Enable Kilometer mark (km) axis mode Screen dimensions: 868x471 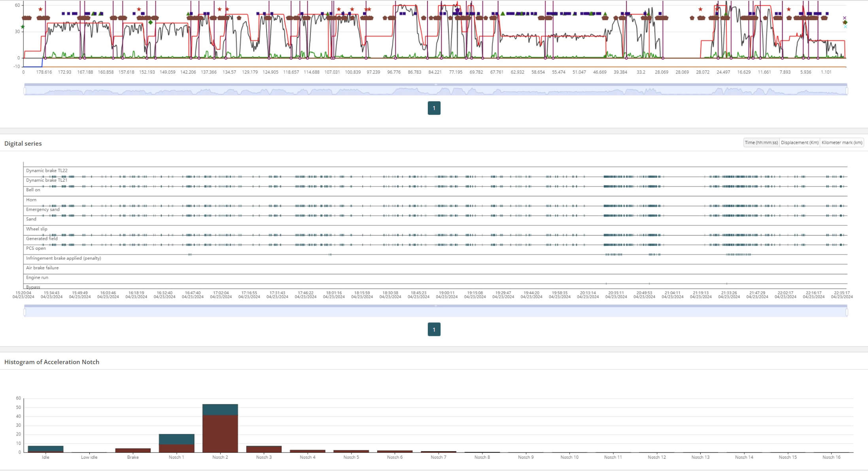click(842, 142)
